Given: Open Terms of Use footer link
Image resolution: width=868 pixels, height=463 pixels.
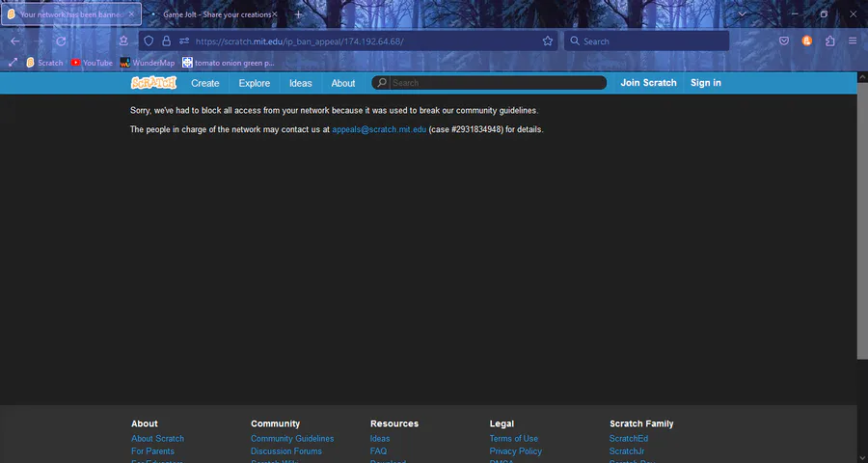Looking at the screenshot, I should coord(514,438).
